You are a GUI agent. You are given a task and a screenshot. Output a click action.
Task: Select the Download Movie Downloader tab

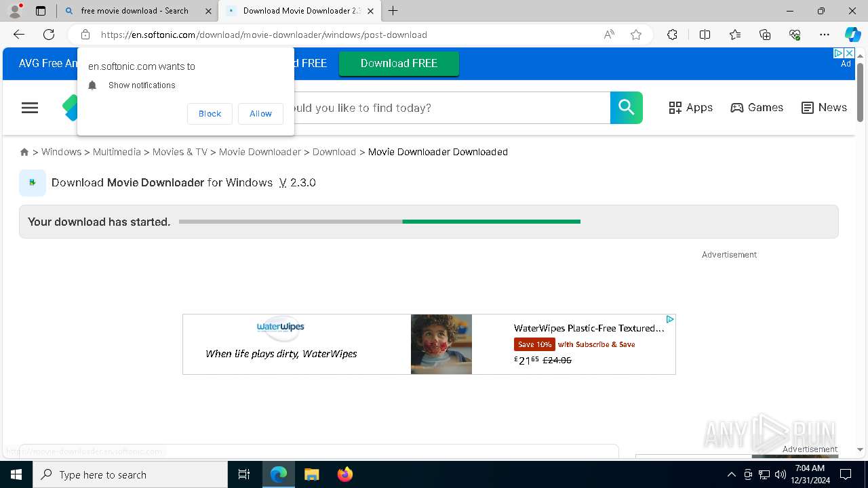pyautogui.click(x=300, y=11)
